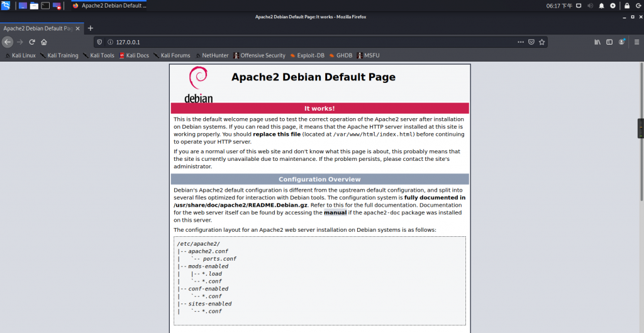644x333 pixels.
Task: Show the Firefox sidebars
Action: pyautogui.click(x=609, y=42)
